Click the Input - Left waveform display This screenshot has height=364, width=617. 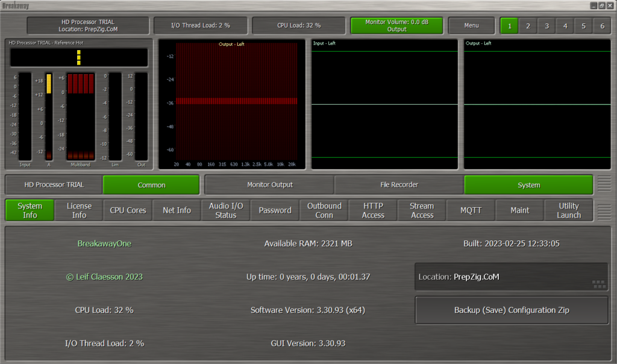tap(384, 104)
